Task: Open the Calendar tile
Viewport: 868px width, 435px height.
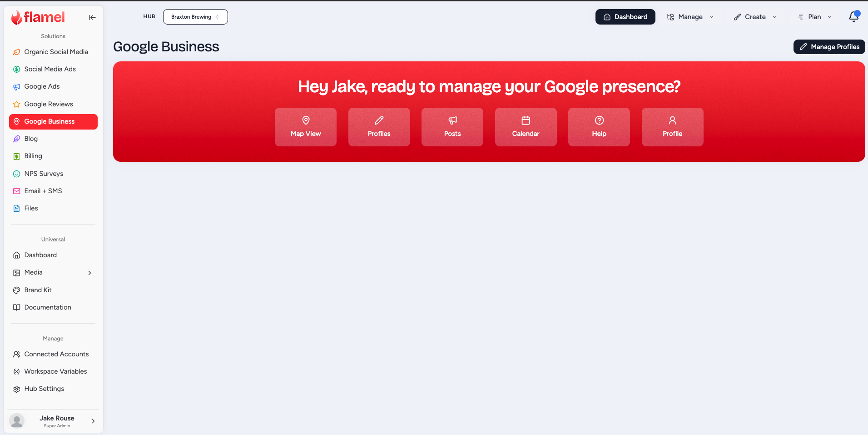Action: 526,127
